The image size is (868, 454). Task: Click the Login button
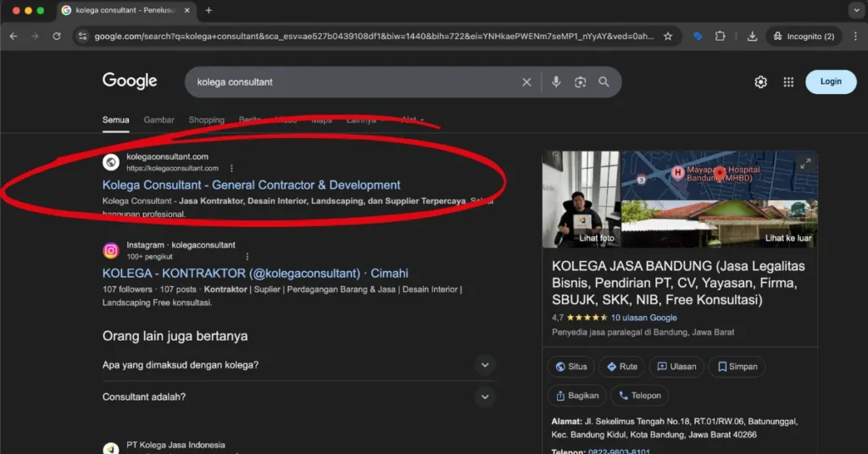tap(831, 81)
